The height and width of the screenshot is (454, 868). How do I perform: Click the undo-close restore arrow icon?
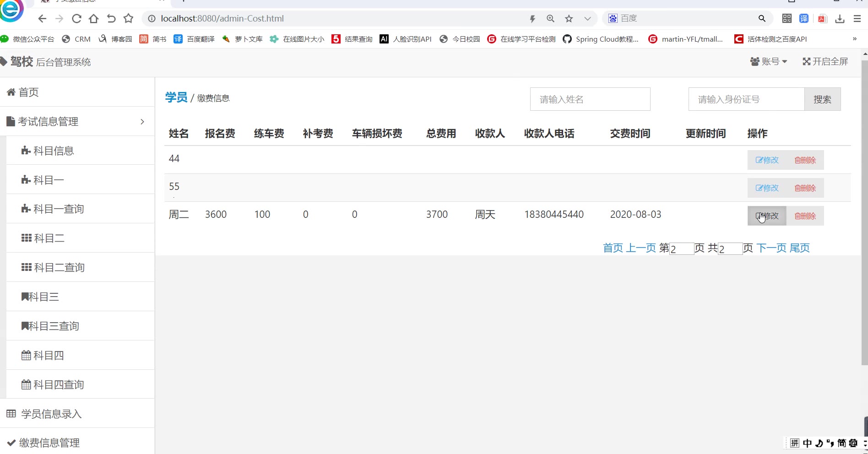pyautogui.click(x=111, y=19)
